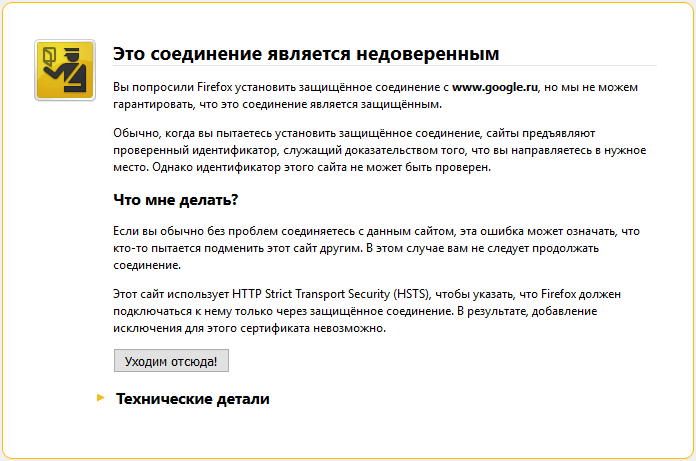Expand the yellow triangle beside Технические детали

pos(100,398)
